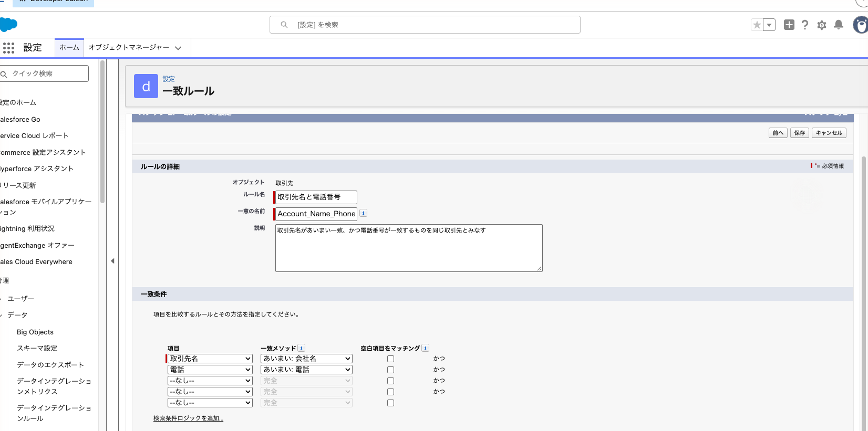Toggle blank-match checkbox in fifth condition row
This screenshot has width=868, height=431.
point(390,403)
